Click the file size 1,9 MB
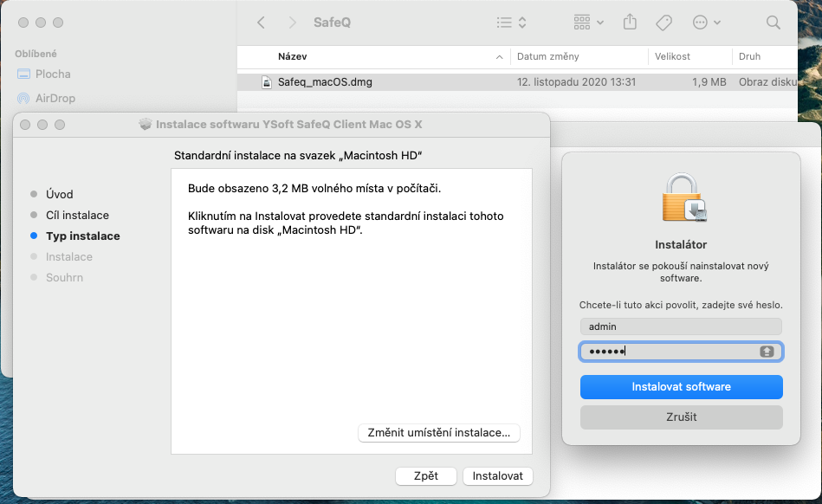 point(709,82)
